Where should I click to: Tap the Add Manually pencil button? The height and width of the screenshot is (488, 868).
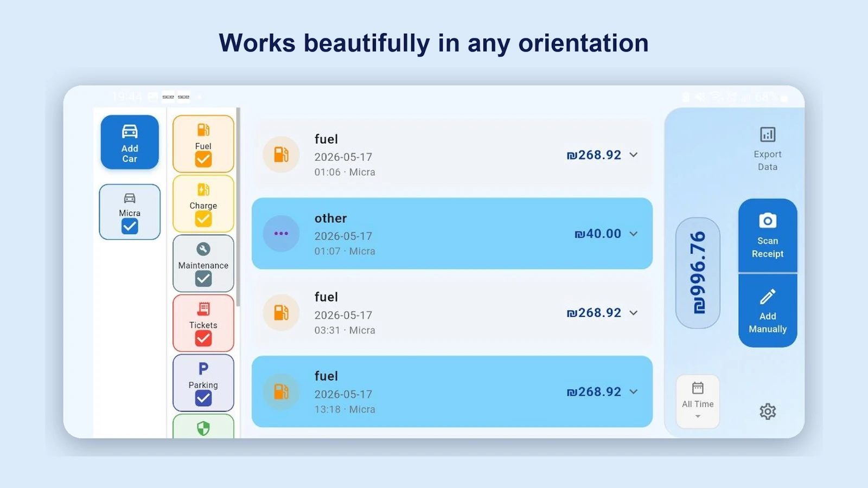coord(768,311)
